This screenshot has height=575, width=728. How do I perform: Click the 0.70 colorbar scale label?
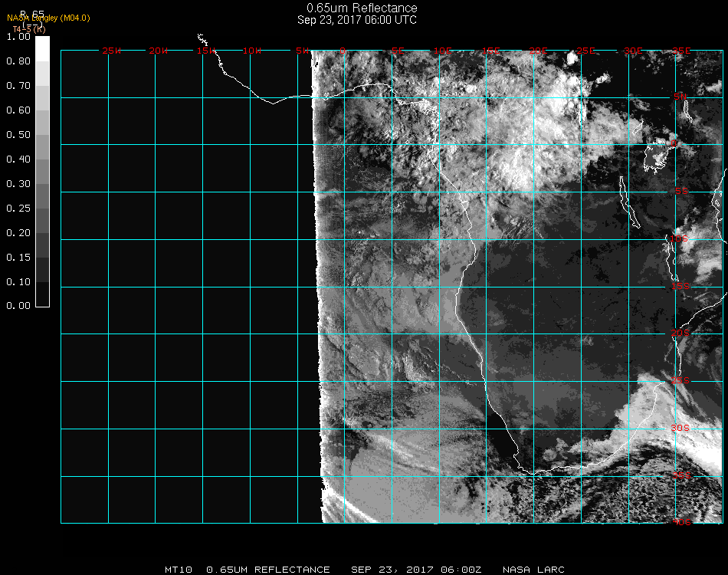click(x=18, y=86)
